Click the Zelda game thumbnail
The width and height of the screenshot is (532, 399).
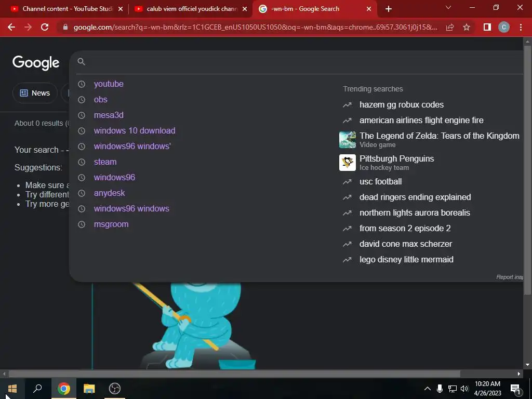point(348,140)
